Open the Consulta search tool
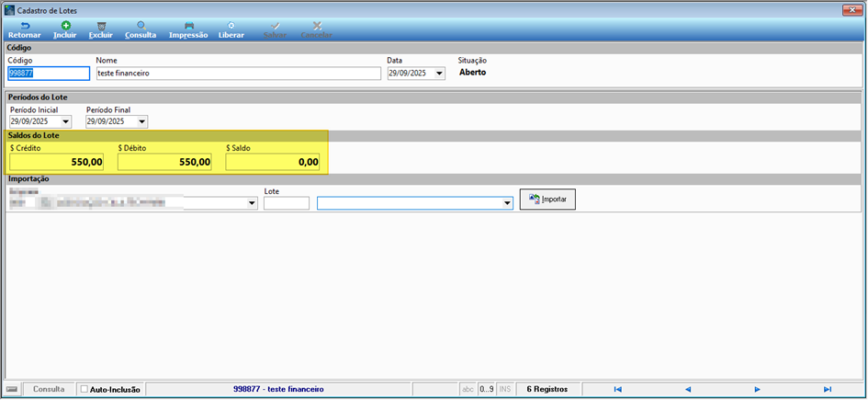The image size is (868, 400). tap(141, 30)
